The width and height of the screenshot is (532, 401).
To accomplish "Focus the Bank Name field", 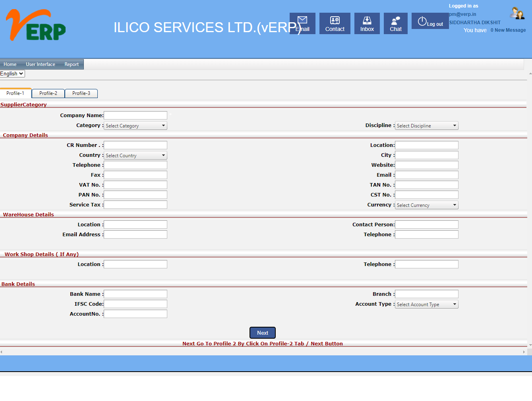I will click(135, 294).
